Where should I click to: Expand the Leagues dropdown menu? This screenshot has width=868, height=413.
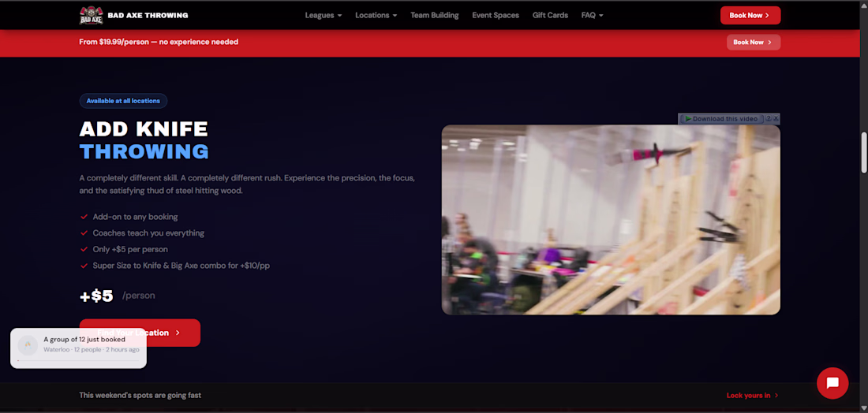(324, 16)
